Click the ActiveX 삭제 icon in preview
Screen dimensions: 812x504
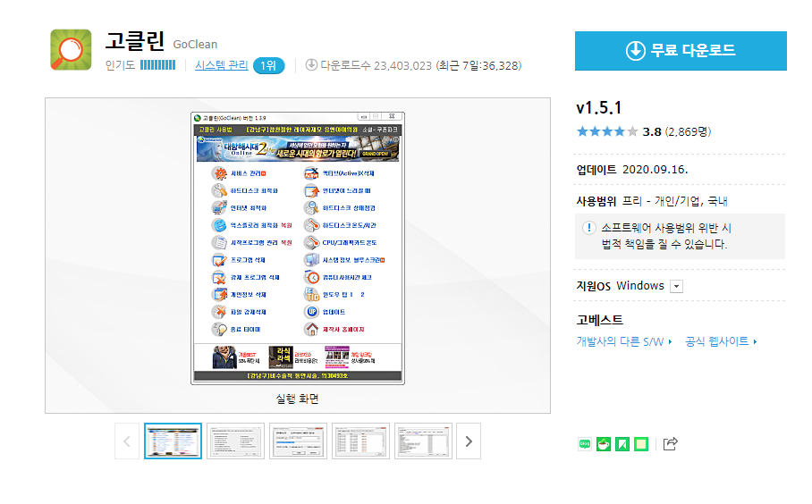[x=312, y=173]
